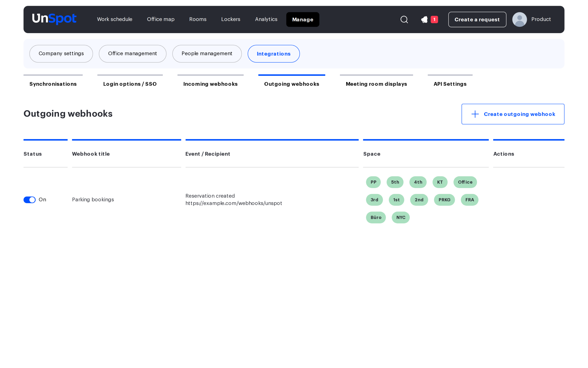Click the Outgoing webhooks page heading
Viewport: 588px width, 368px height.
click(x=68, y=114)
